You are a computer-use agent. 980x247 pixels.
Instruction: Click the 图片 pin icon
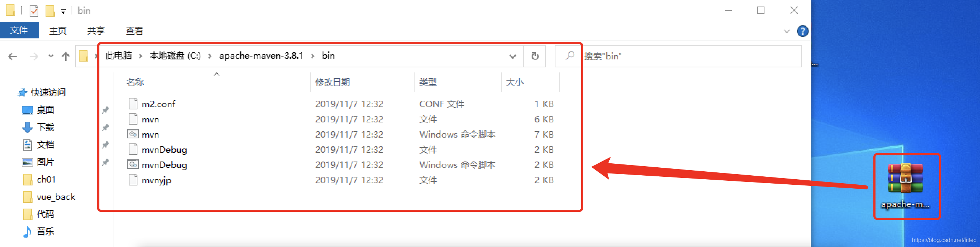click(x=105, y=162)
